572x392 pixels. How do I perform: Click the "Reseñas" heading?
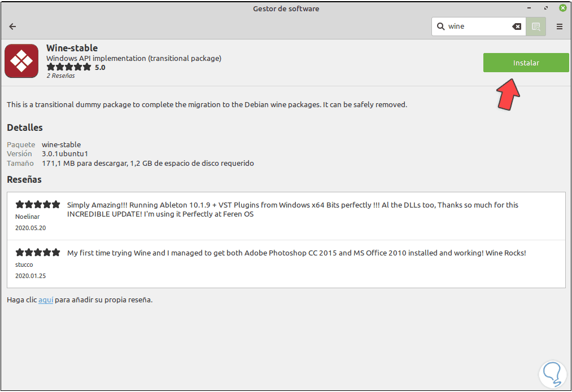[x=24, y=179]
